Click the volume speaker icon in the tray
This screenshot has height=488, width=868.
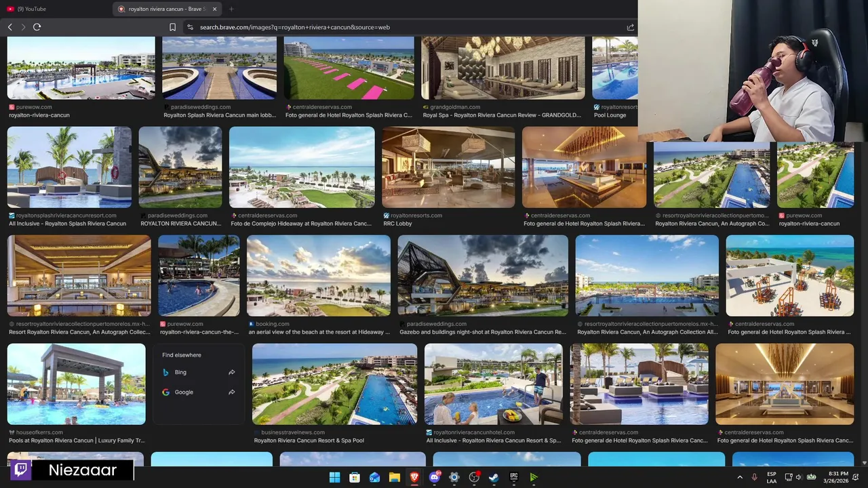point(799,477)
